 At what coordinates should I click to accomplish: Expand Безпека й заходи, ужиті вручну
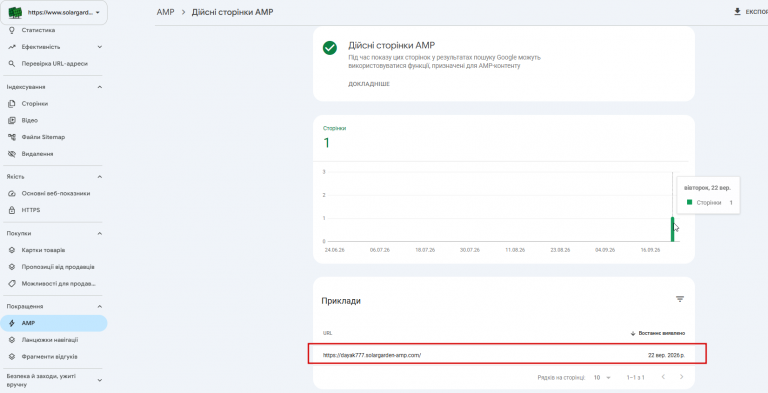click(100, 380)
